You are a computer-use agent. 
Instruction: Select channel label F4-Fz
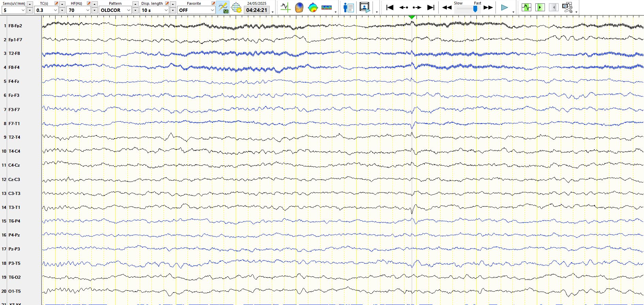click(14, 81)
